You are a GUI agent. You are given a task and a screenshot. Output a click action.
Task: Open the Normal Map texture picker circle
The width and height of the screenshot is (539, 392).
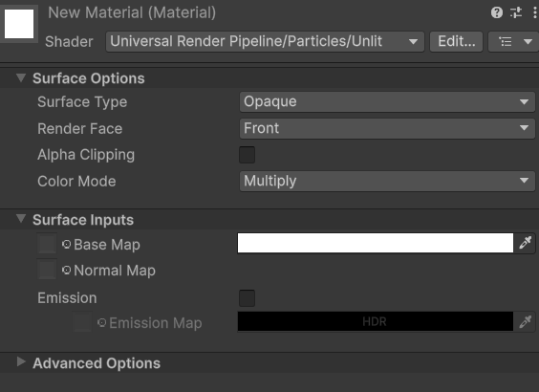pos(66,271)
